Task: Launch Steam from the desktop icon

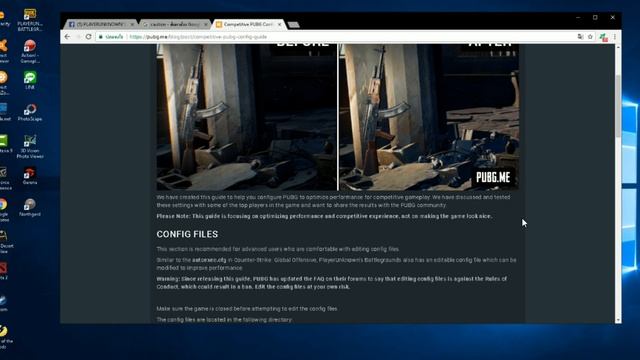Action: pyautogui.click(x=3, y=303)
